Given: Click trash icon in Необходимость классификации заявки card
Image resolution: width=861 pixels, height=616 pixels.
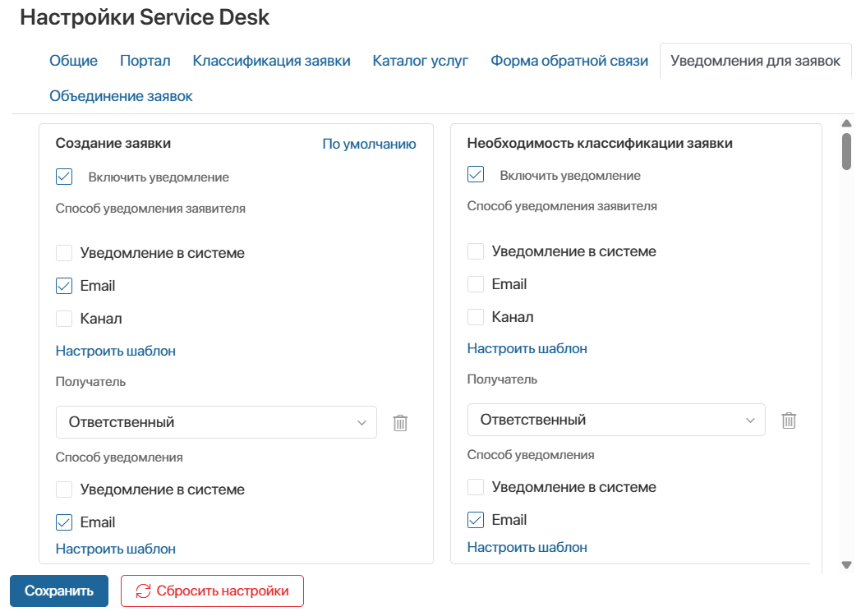Looking at the screenshot, I should 790,420.
